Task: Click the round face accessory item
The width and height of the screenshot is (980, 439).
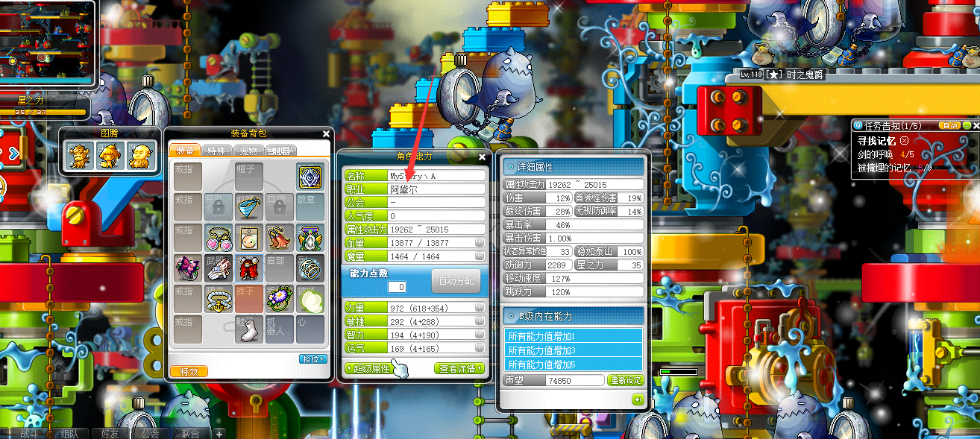Action: 249,238
